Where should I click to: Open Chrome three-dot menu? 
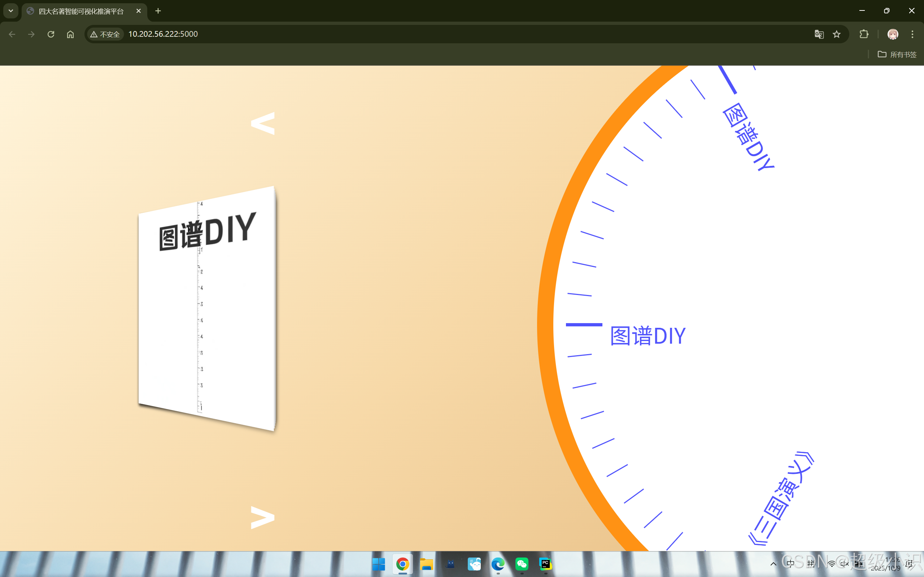[x=912, y=34]
